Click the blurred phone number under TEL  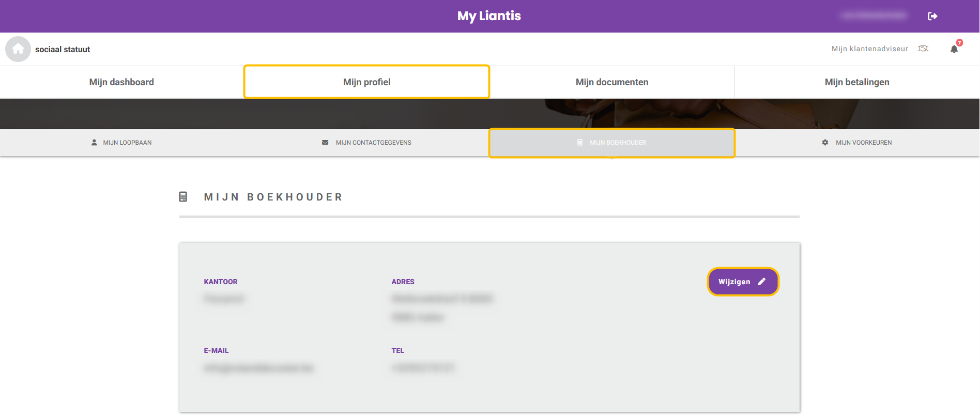pyautogui.click(x=423, y=368)
